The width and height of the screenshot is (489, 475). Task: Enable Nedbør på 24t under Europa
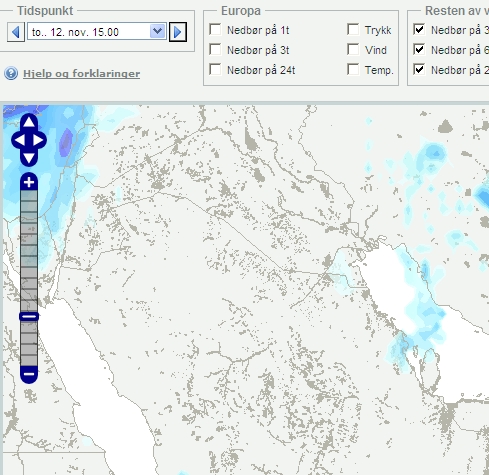pyautogui.click(x=215, y=69)
